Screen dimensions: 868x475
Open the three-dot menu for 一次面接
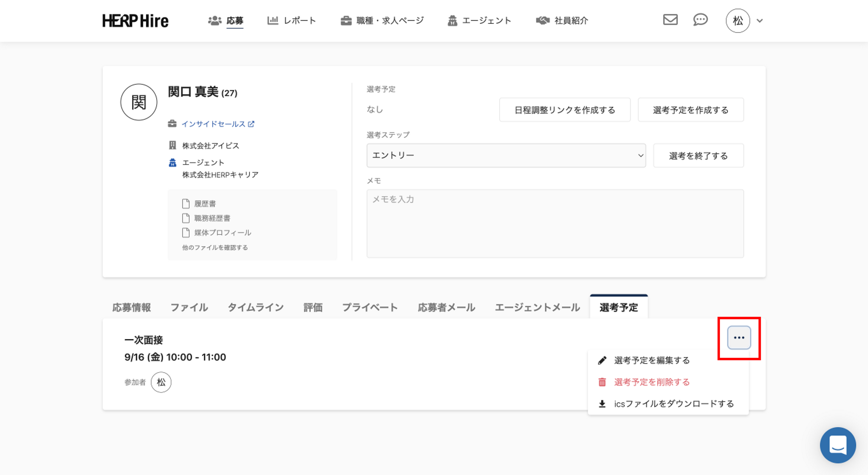click(x=739, y=338)
